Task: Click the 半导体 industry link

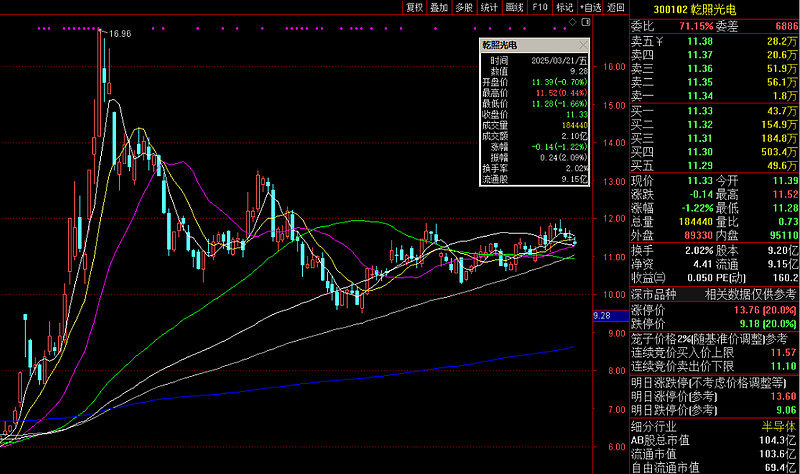Action: [778, 426]
